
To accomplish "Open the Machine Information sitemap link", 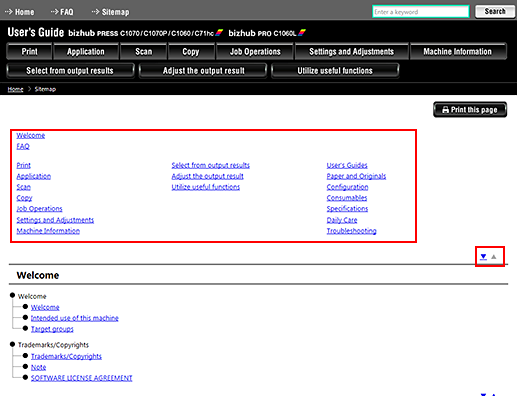I will [x=48, y=231].
